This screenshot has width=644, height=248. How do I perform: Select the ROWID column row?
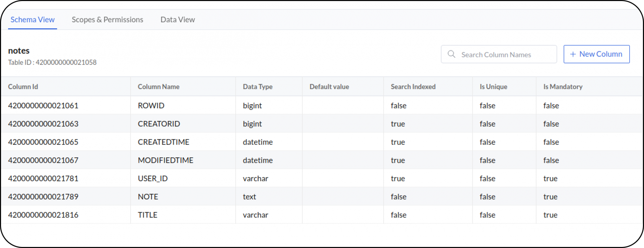point(151,106)
